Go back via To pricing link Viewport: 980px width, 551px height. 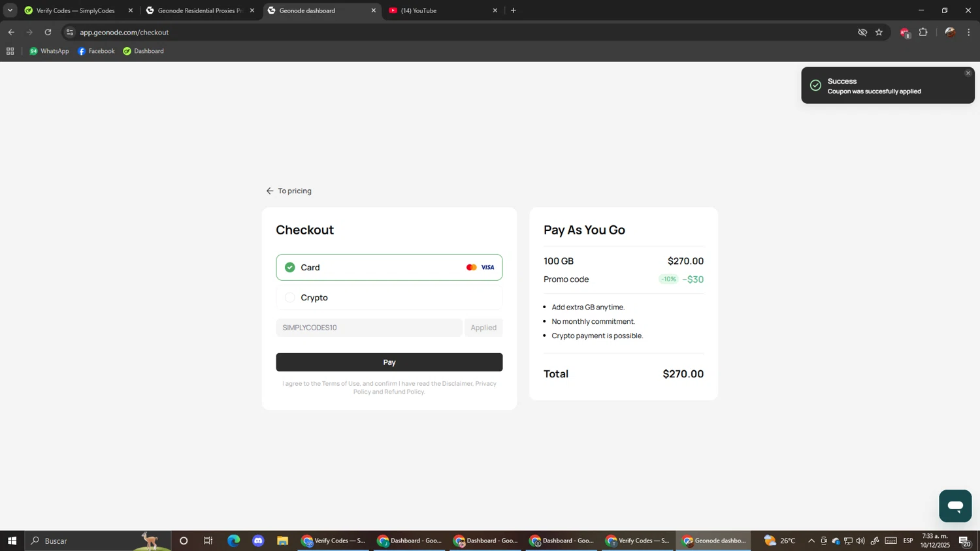pyautogui.click(x=288, y=191)
